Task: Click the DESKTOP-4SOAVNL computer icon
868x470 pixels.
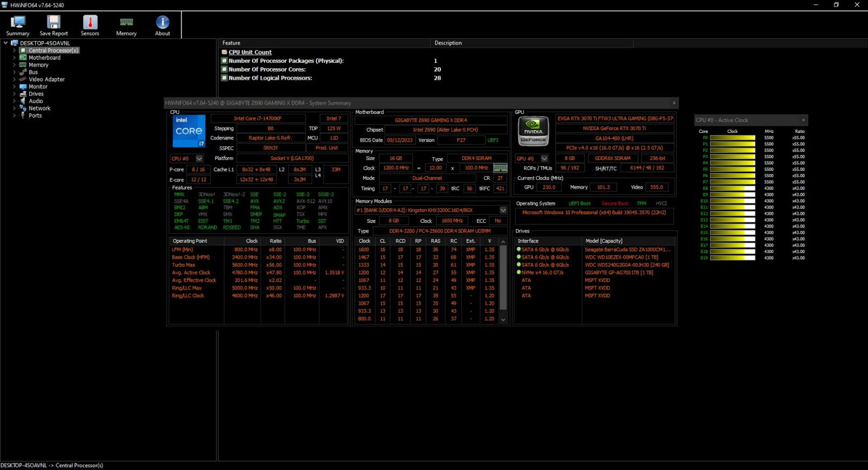Action: 15,43
